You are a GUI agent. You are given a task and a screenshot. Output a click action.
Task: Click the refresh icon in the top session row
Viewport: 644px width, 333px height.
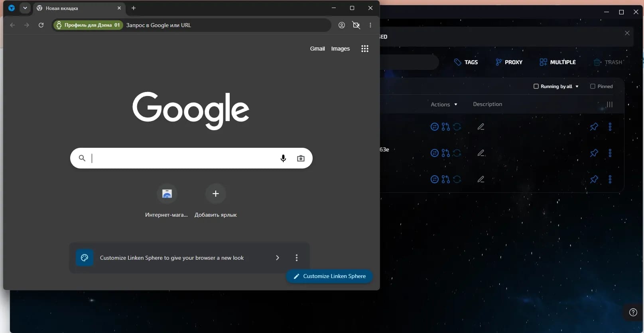pos(457,127)
